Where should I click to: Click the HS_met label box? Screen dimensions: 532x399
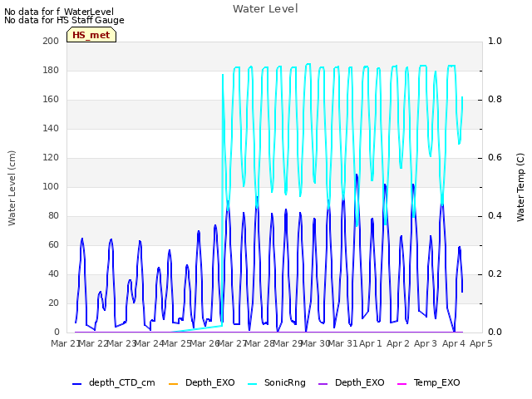91,35
